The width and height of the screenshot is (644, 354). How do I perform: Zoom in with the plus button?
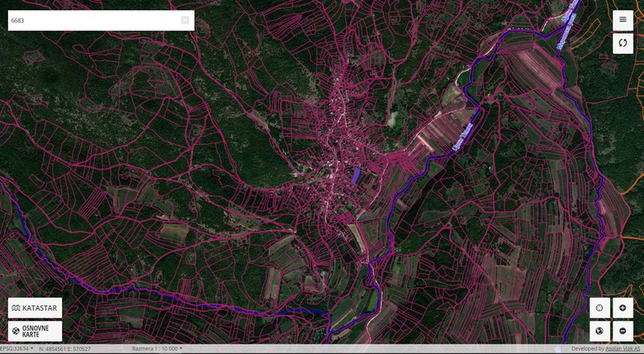(622, 308)
